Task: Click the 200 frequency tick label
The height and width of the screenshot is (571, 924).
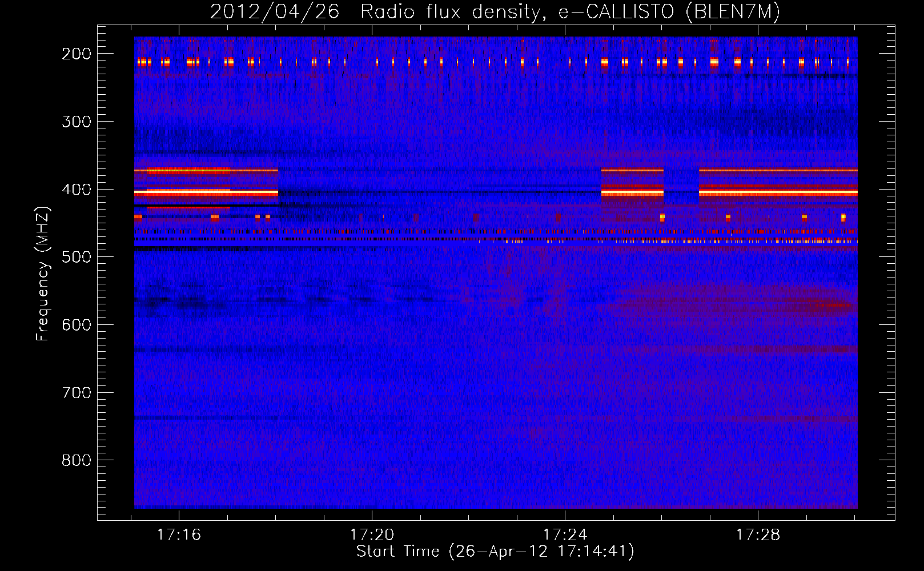Action: (76, 54)
